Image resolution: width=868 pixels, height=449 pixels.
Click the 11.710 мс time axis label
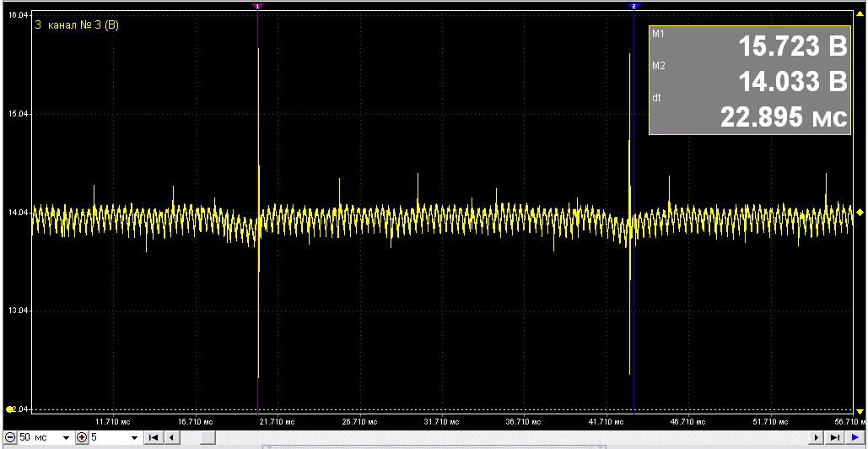[x=114, y=422]
